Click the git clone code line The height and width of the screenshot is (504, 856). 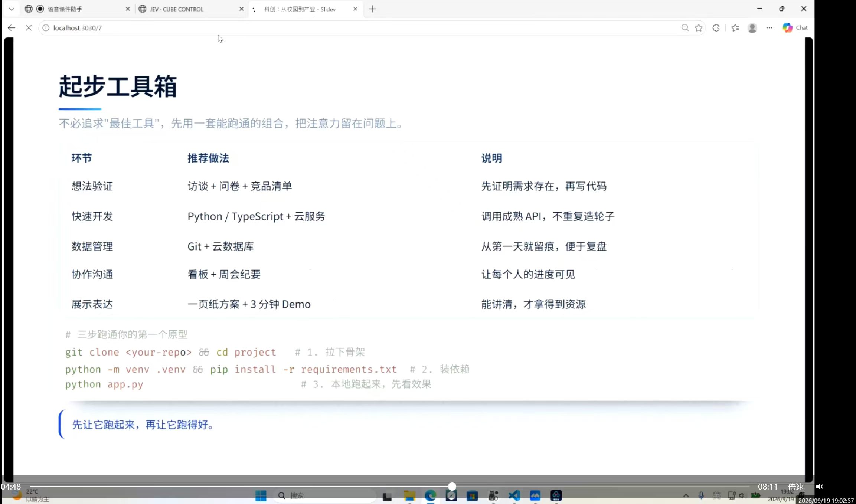(215, 352)
